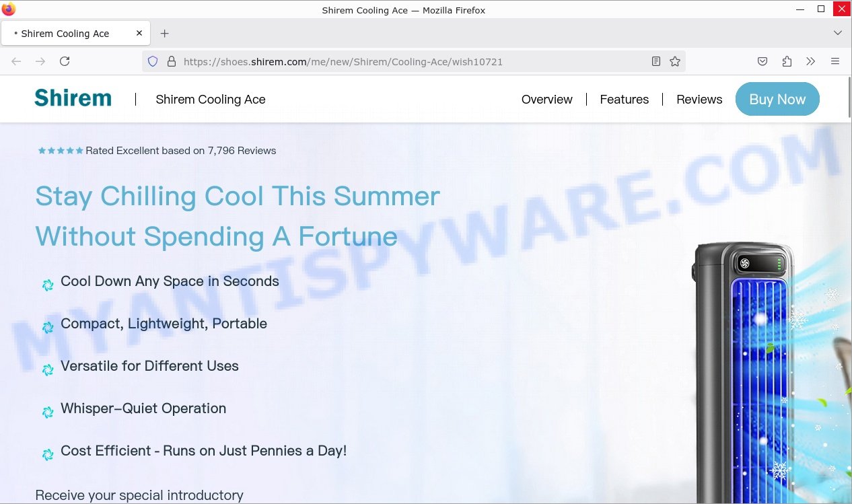
Task: Go back to the previous page
Action: click(16, 61)
